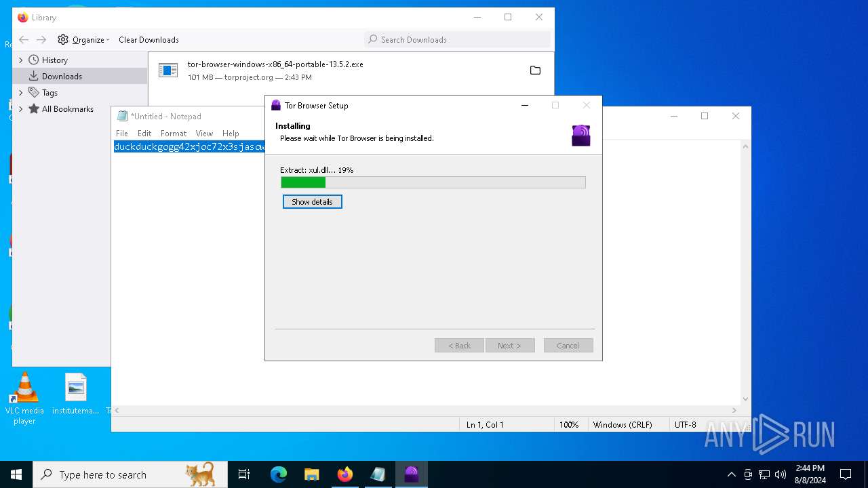The height and width of the screenshot is (488, 868).
Task: Select Tags in Library sidebar
Action: pos(50,93)
